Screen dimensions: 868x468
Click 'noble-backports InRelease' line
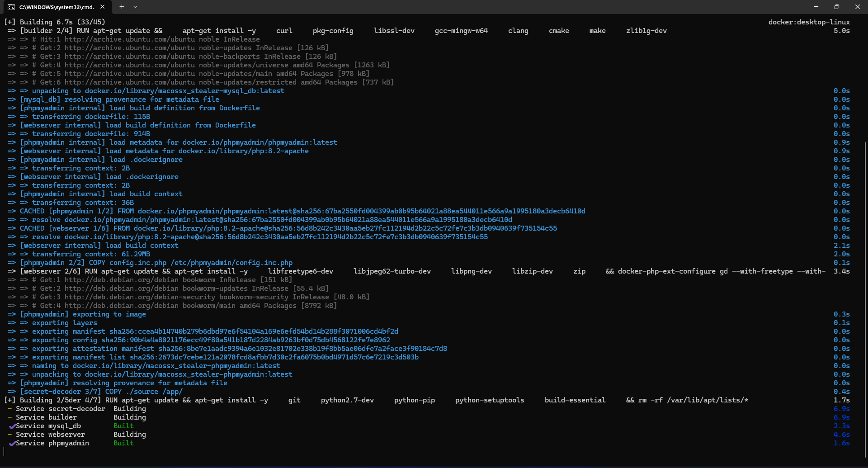coord(172,57)
